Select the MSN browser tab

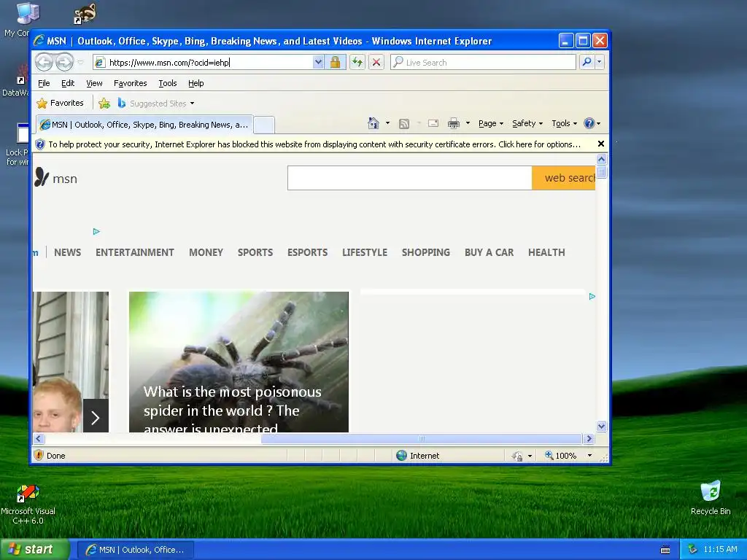(x=144, y=125)
